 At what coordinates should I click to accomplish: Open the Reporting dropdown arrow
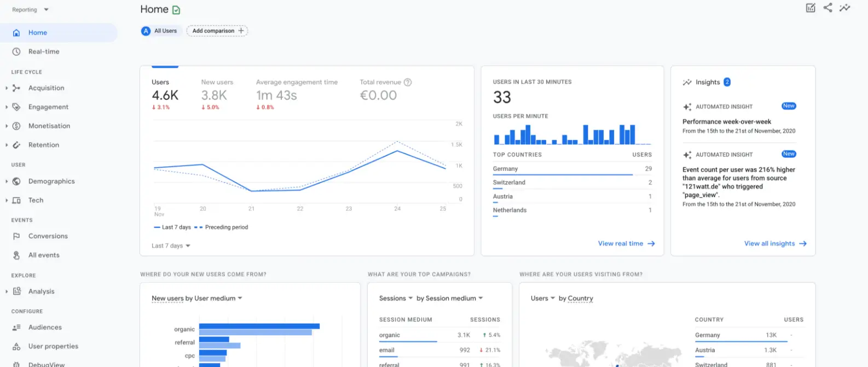pos(46,9)
